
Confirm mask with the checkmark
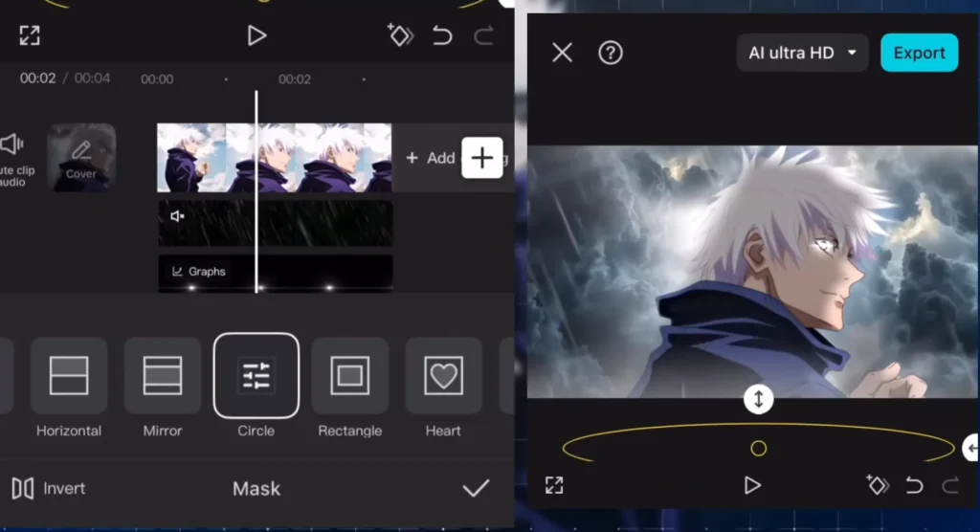(x=476, y=488)
